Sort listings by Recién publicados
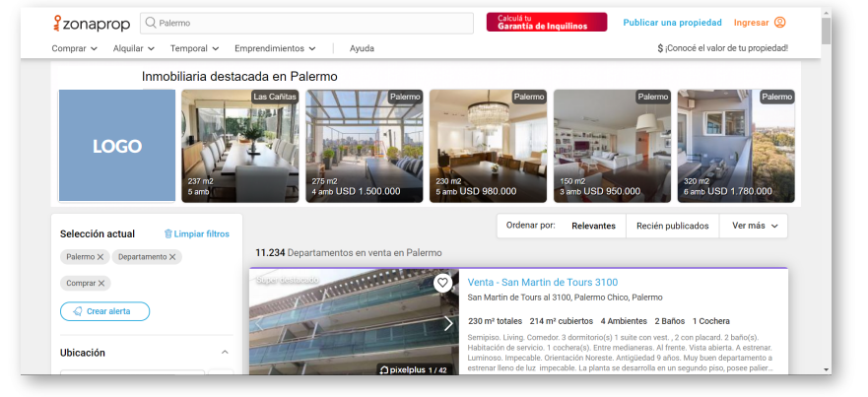 [x=673, y=226]
